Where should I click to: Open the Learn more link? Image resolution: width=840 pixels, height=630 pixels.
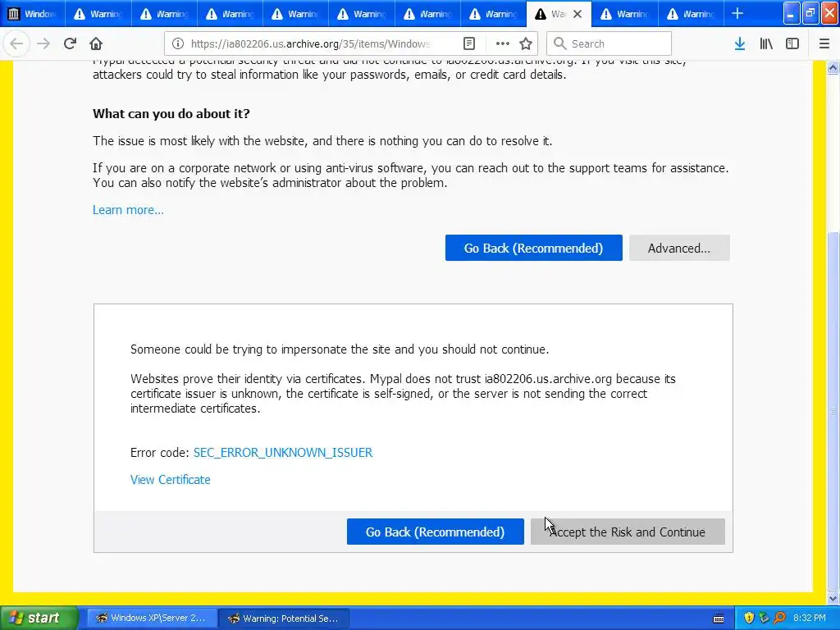(128, 210)
